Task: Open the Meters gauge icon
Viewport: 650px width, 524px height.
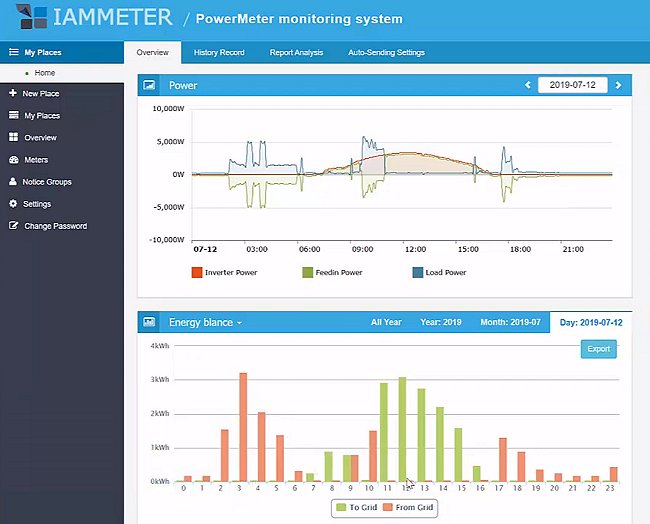Action: click(x=14, y=159)
